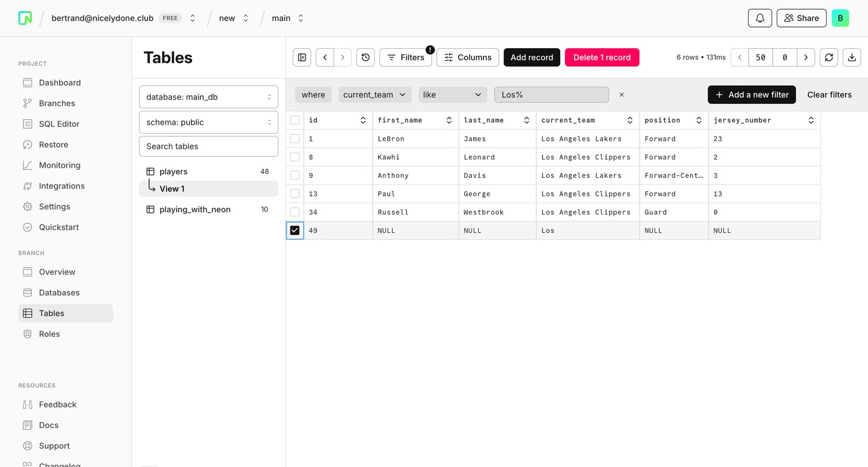Click the rows-per-page field showing 50
This screenshot has height=467, width=868.
pos(761,57)
